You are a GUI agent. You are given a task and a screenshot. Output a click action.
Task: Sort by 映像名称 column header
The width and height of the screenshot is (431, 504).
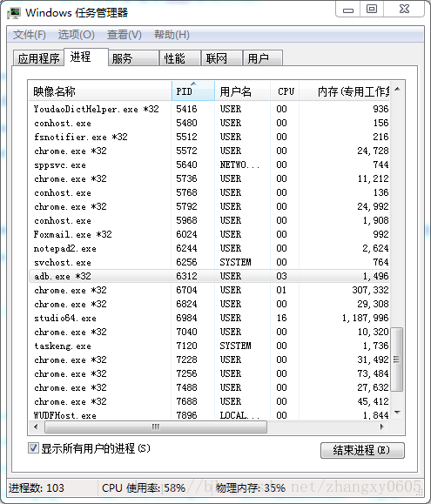[99, 91]
